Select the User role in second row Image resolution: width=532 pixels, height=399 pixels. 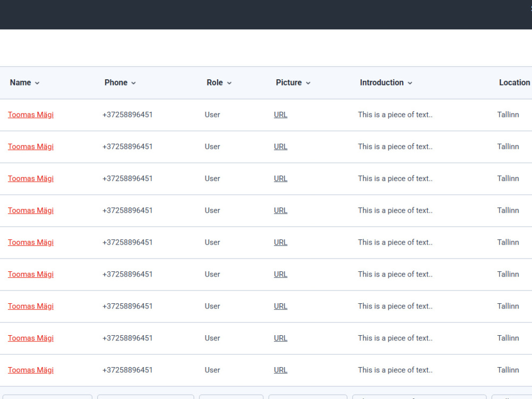pos(212,147)
